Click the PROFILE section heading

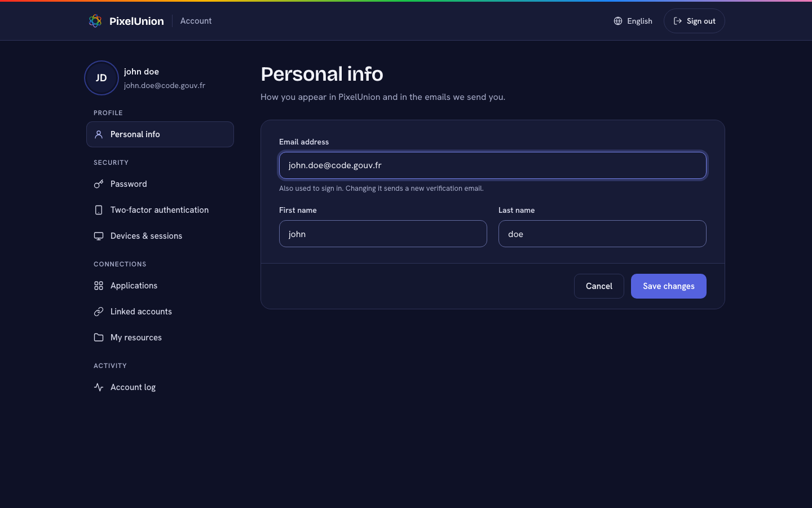(x=108, y=113)
